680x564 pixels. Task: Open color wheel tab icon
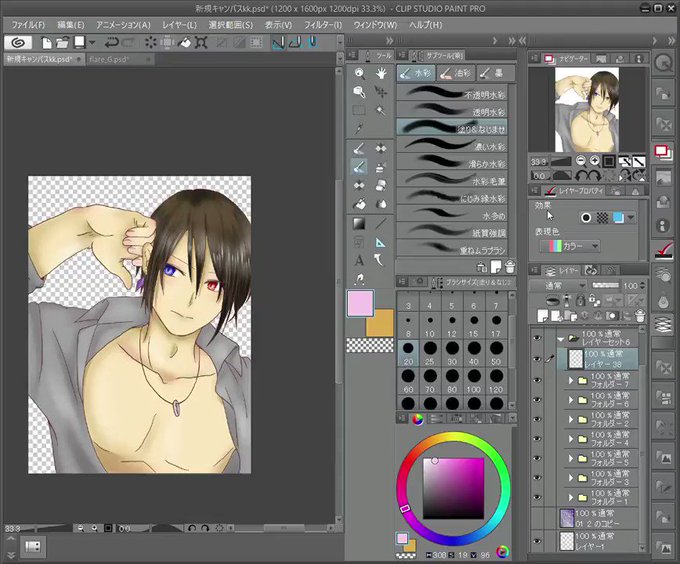tap(417, 419)
